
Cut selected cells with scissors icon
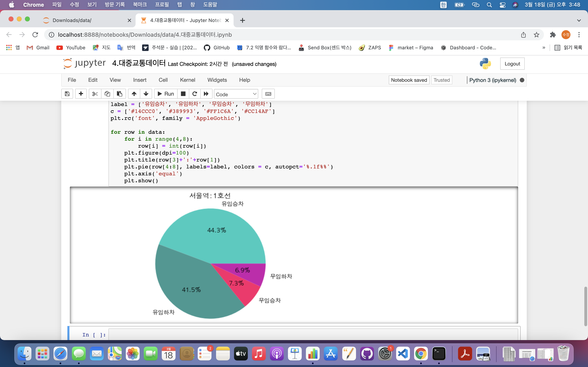tap(95, 94)
